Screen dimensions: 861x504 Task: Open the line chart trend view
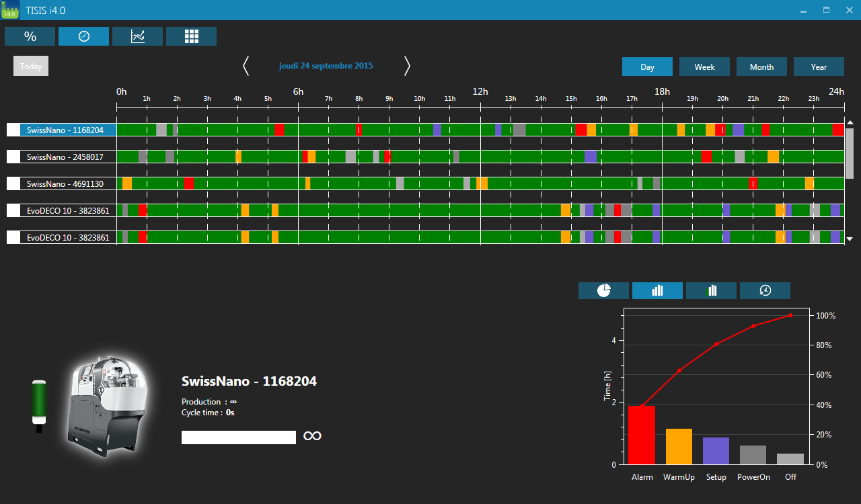(x=137, y=36)
